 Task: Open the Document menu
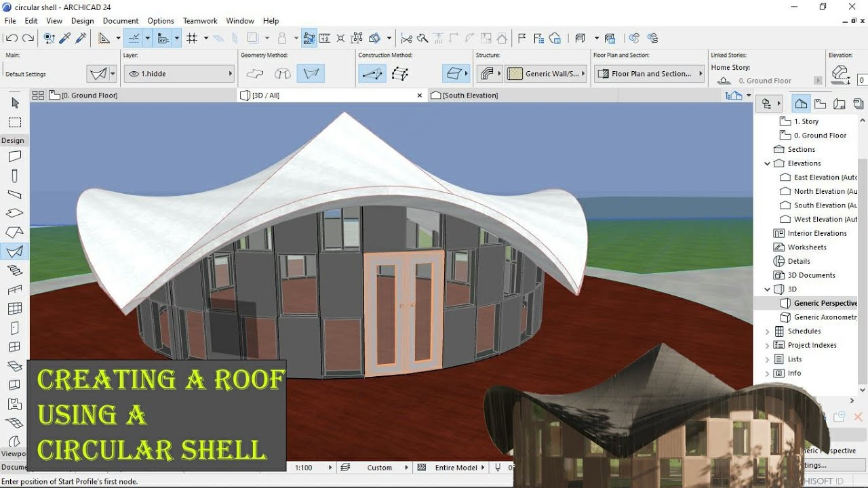click(x=121, y=21)
